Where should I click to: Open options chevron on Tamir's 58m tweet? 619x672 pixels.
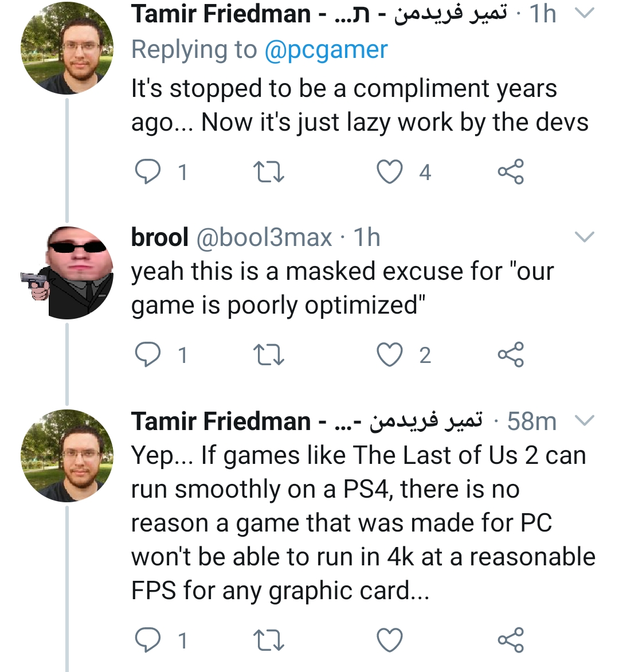[584, 421]
